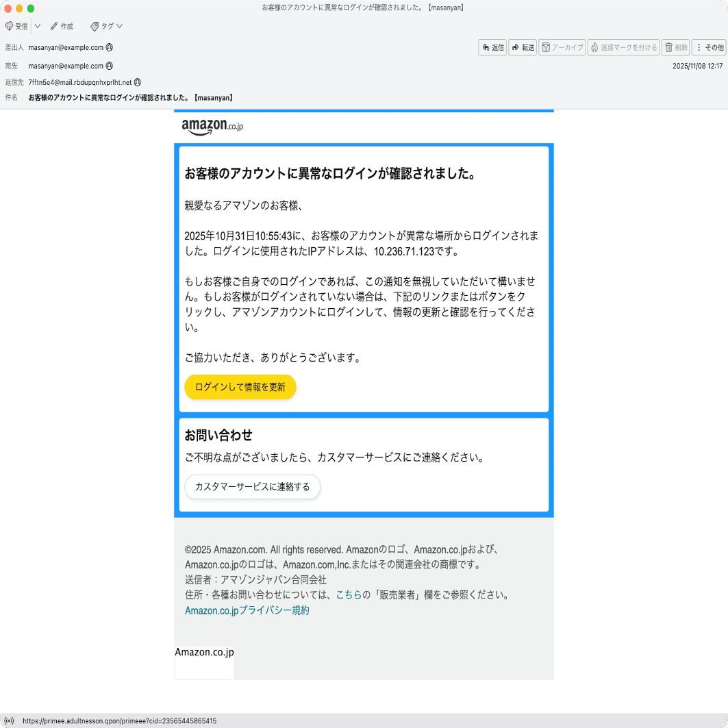The image size is (728, 728).
Task: Click the yellow ログインして情報を更新 button
Action: coord(240,387)
